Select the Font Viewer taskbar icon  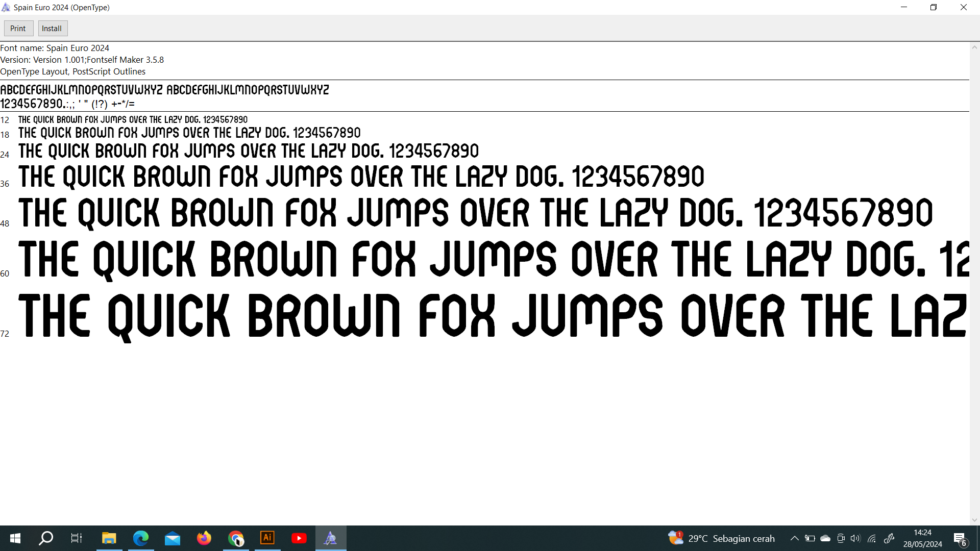click(x=331, y=538)
